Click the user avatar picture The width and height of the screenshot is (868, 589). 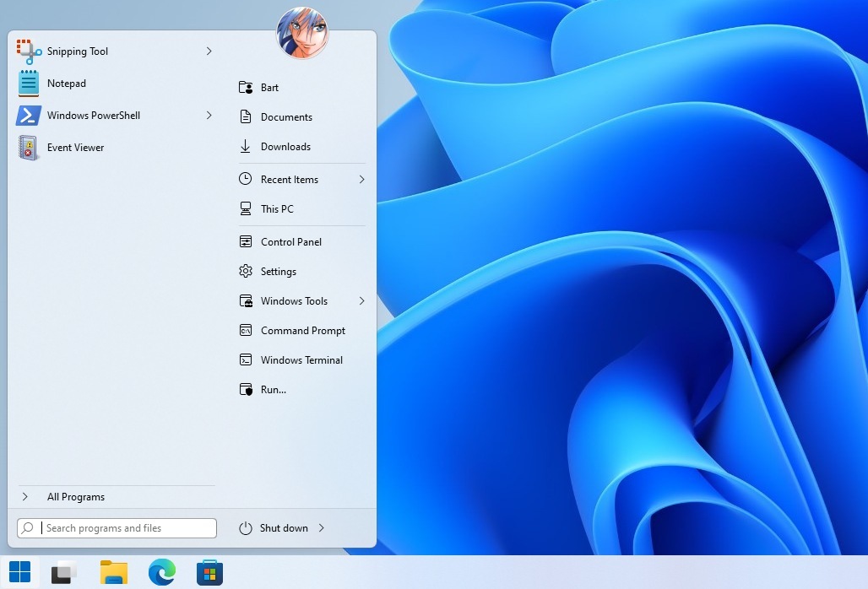pos(302,34)
